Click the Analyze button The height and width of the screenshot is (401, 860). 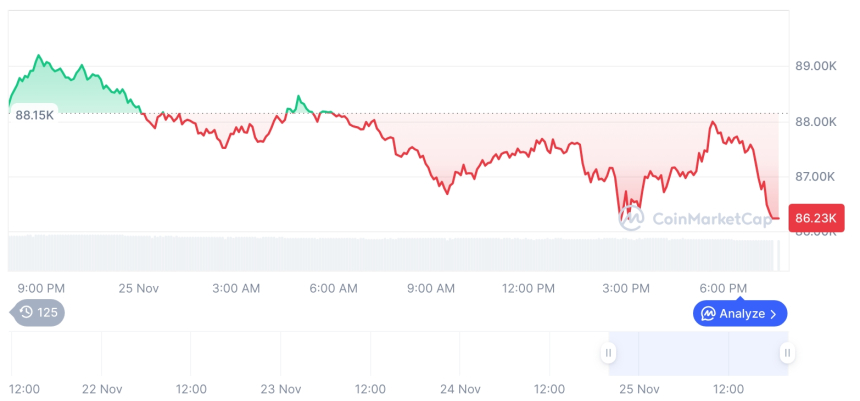tap(741, 313)
